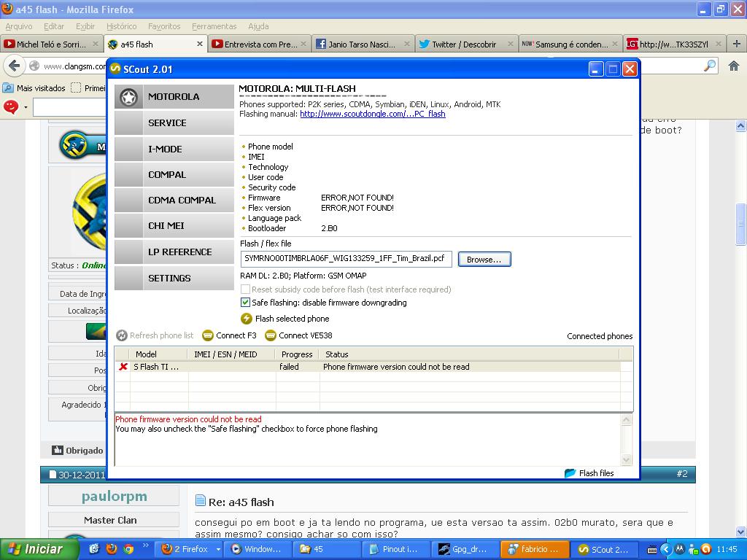Switch to the COMPAL section
Image resolution: width=747 pixels, height=560 pixels.
pyautogui.click(x=174, y=175)
